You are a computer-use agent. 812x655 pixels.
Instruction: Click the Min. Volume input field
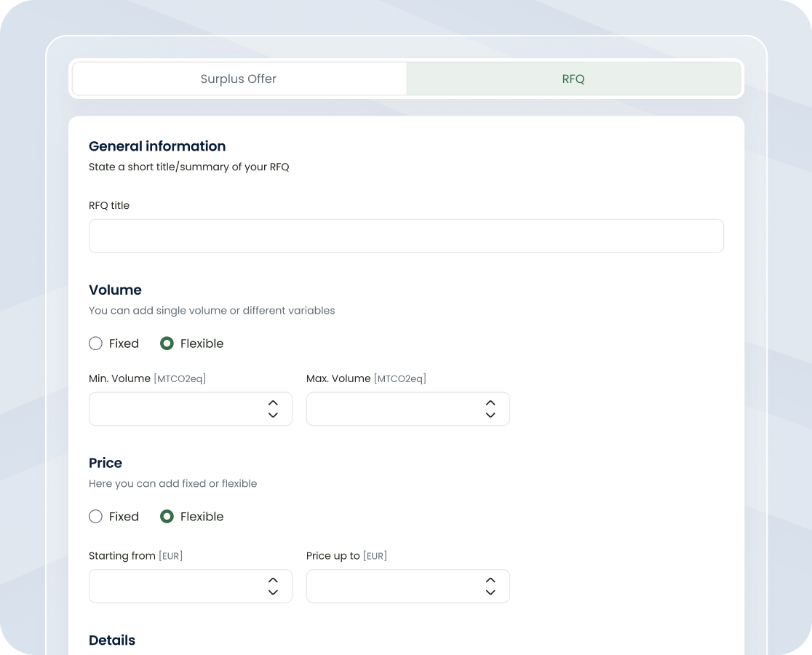(175, 409)
